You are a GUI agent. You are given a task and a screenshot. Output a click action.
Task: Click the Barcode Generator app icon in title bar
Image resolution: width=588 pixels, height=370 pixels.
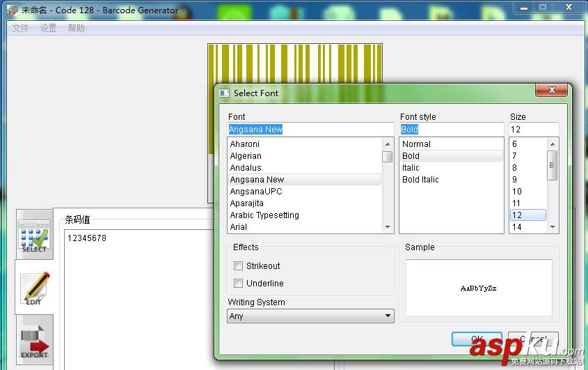pos(13,10)
